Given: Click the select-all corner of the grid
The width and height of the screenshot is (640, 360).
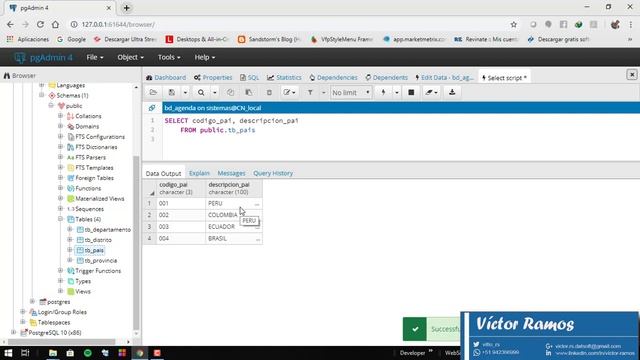Looking at the screenshot, I should click(149, 189).
